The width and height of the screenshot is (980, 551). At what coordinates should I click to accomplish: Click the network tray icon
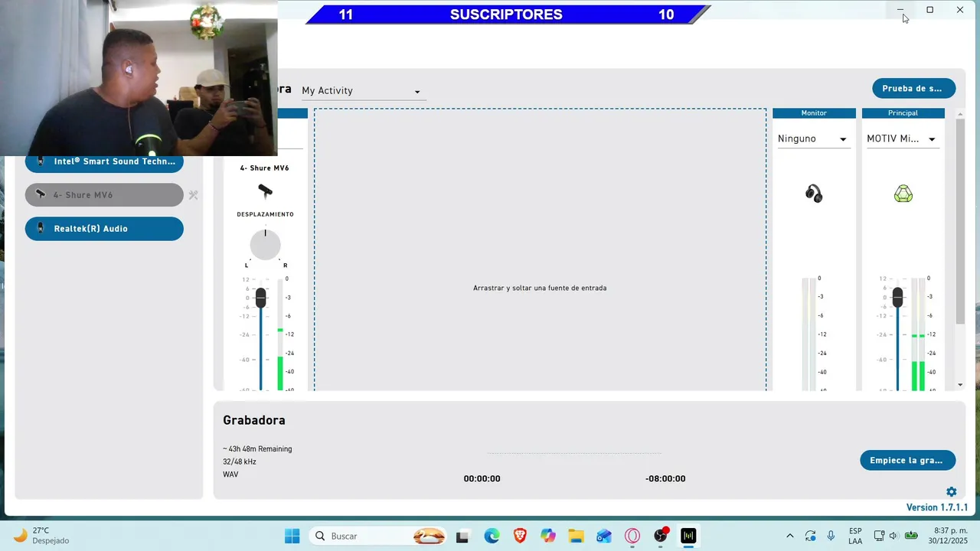click(x=879, y=536)
